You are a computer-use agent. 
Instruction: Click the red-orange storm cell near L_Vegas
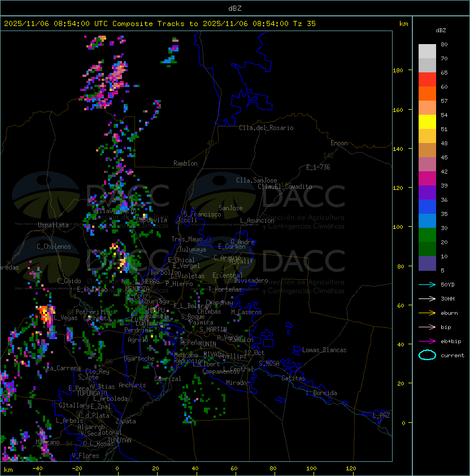(46, 314)
